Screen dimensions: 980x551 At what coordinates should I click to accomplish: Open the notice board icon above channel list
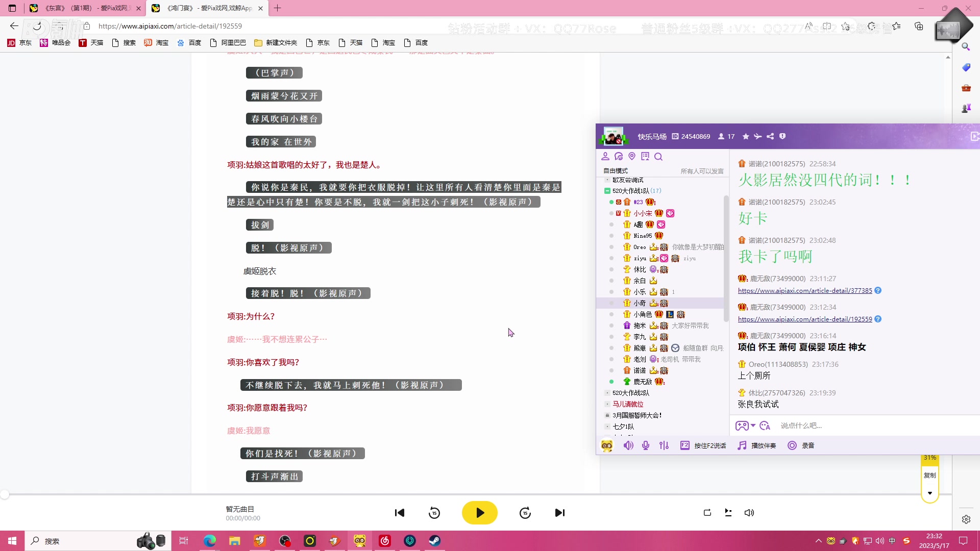(645, 157)
